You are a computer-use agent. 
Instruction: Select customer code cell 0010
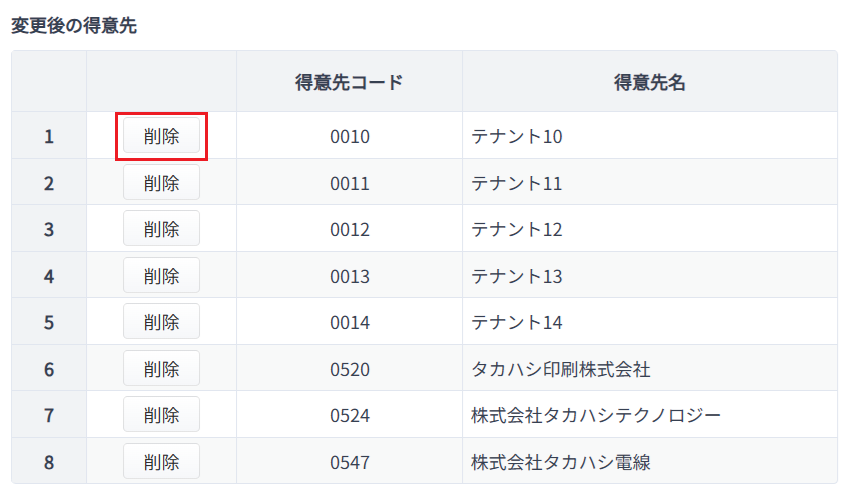pyautogui.click(x=349, y=136)
